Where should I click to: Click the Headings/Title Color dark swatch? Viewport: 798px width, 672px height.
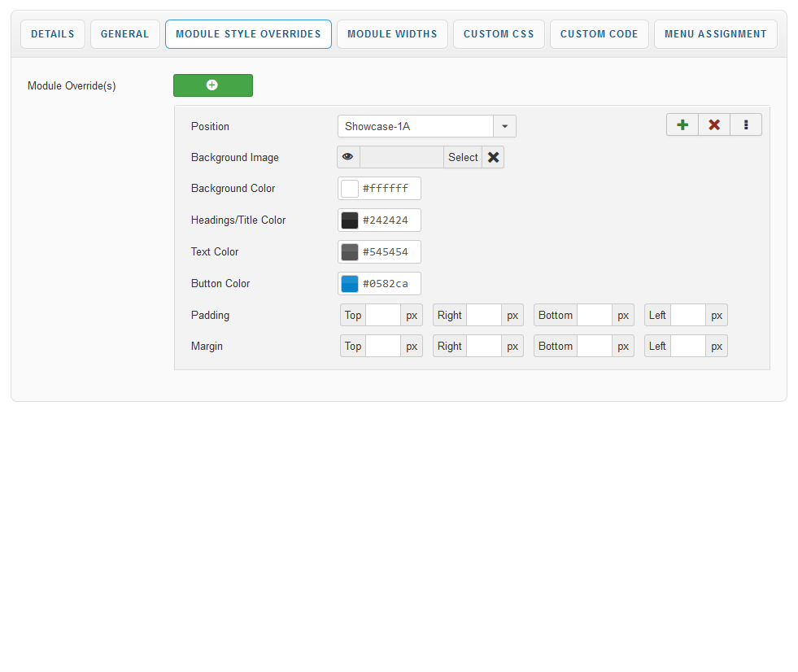point(350,220)
